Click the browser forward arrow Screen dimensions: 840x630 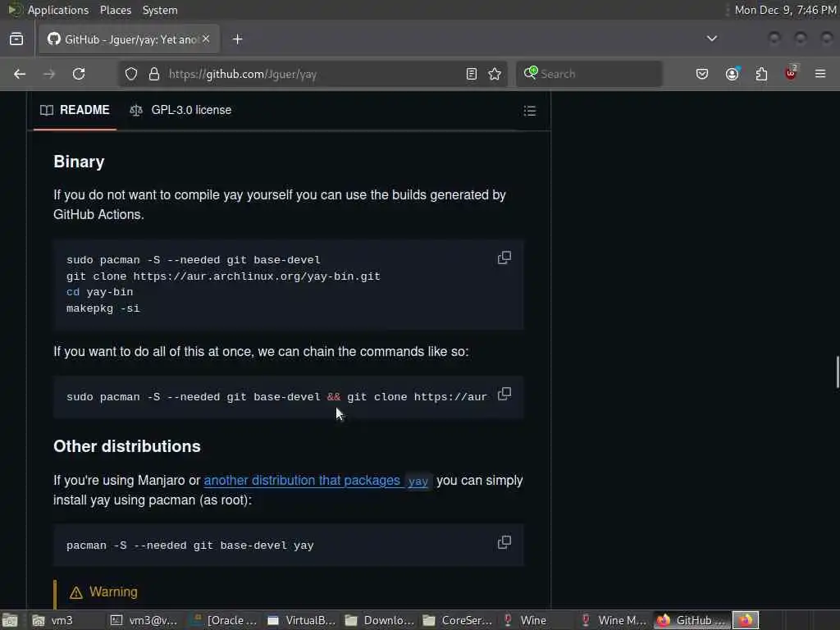49,74
